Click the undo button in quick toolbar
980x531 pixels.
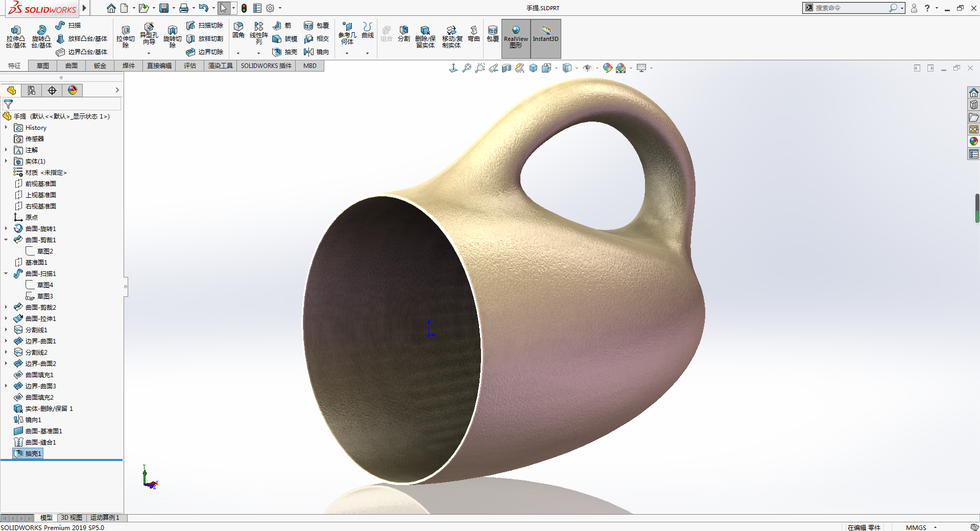(203, 8)
